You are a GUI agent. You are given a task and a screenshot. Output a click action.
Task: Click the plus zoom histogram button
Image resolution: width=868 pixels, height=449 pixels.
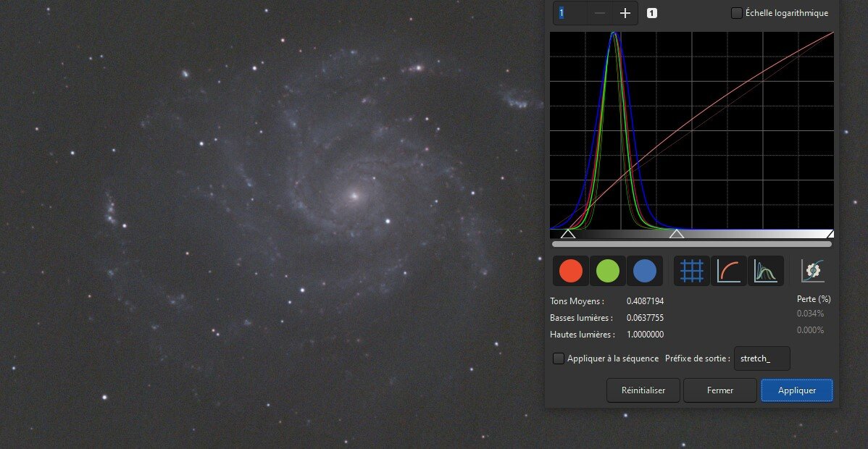tap(625, 13)
